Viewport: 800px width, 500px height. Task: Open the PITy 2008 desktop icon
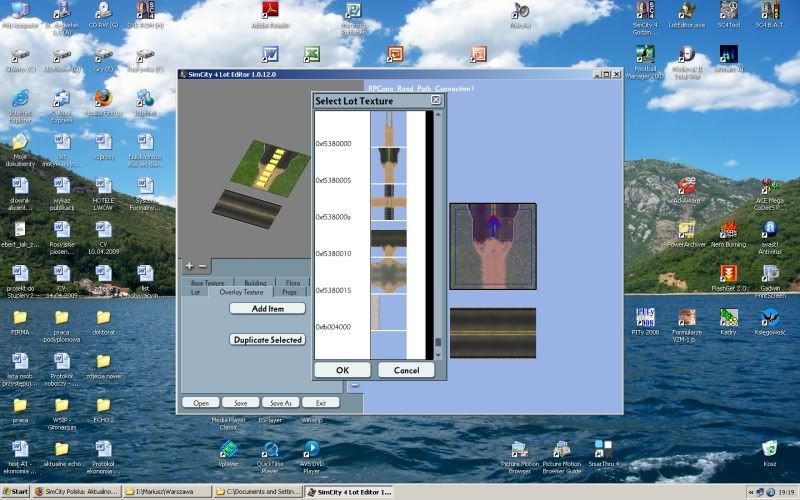pyautogui.click(x=645, y=322)
